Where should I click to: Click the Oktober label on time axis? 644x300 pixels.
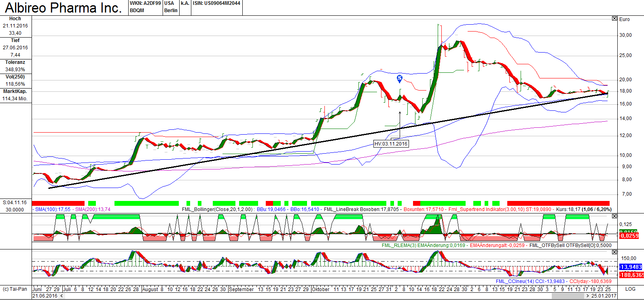(321, 289)
